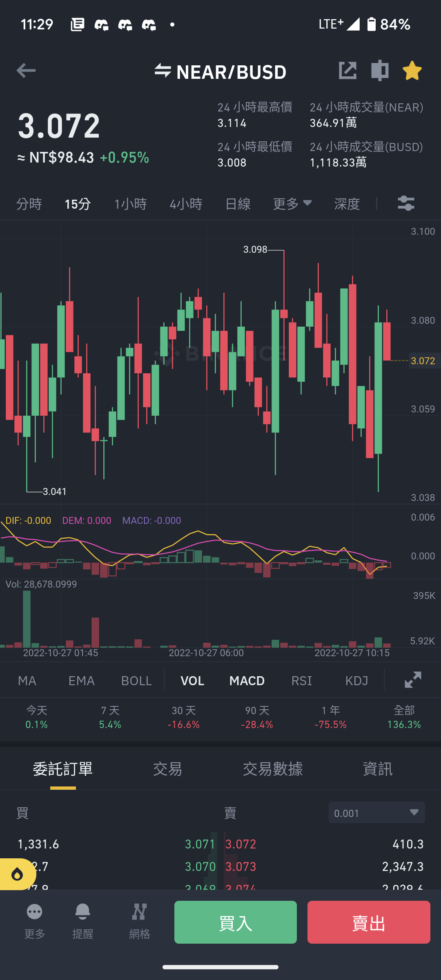Open the share icon next to NEAR/BUSD
Image resolution: width=441 pixels, height=980 pixels.
click(x=347, y=71)
